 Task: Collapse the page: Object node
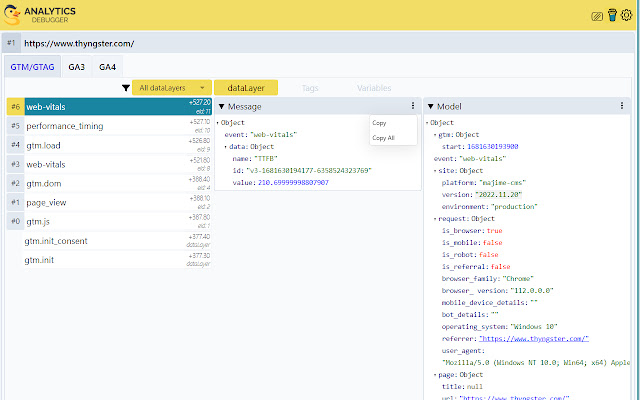(435, 375)
